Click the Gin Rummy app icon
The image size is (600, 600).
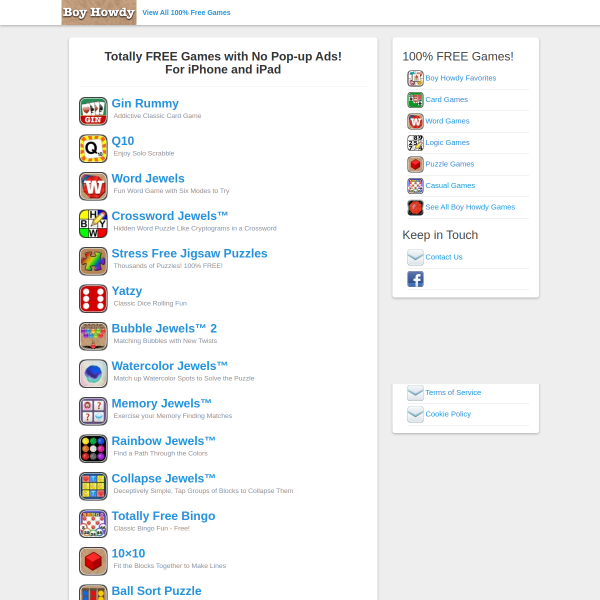point(93,111)
